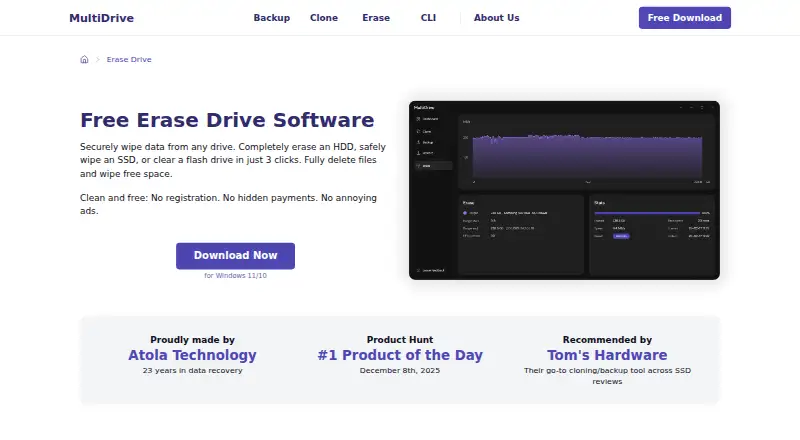Click the Free Download button

[685, 18]
